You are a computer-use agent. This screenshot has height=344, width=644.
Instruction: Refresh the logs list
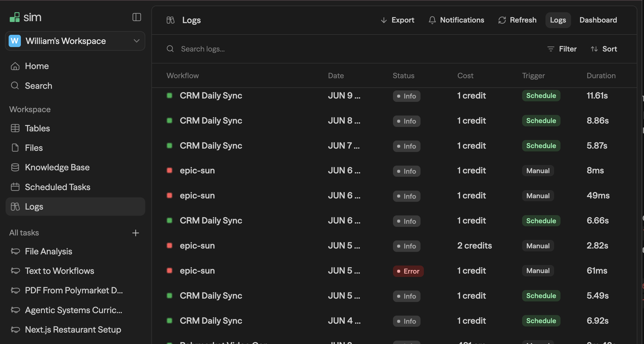click(x=517, y=20)
